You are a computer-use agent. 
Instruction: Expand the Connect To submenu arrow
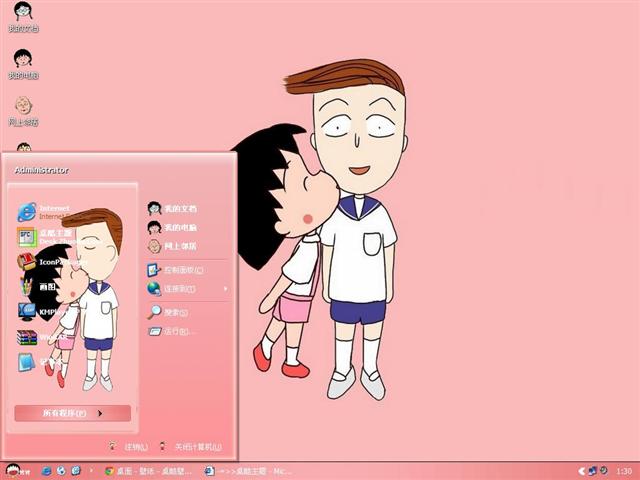tap(225, 289)
